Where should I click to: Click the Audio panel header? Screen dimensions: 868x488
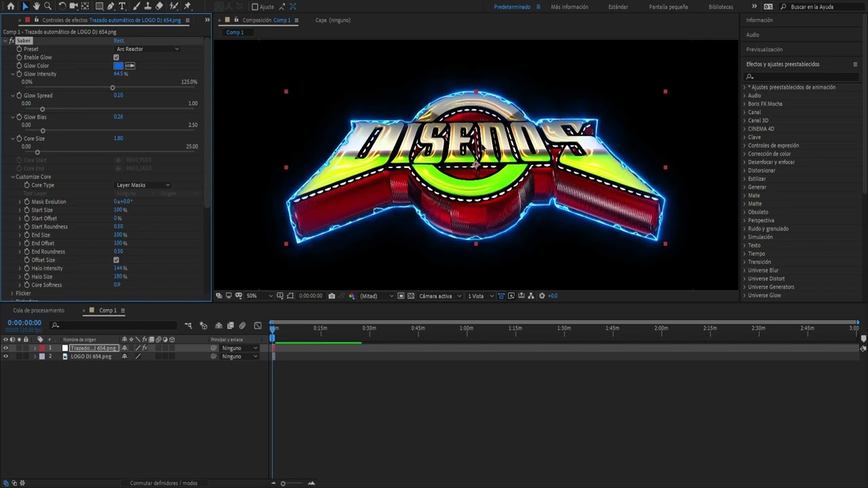pos(753,35)
